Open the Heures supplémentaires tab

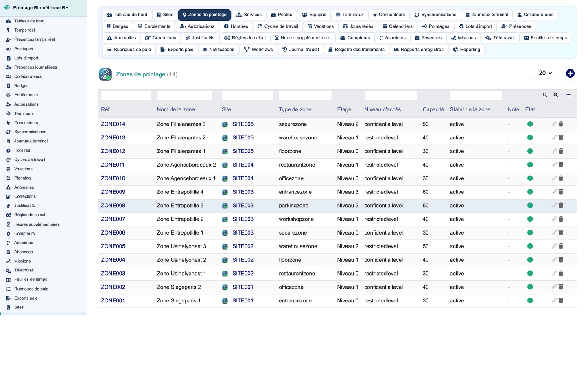tap(302, 38)
